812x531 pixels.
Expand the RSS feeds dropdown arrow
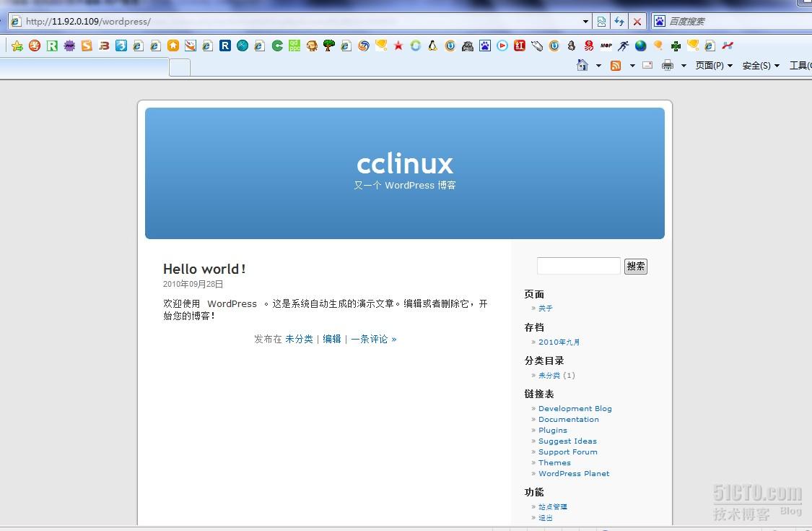pyautogui.click(x=632, y=65)
